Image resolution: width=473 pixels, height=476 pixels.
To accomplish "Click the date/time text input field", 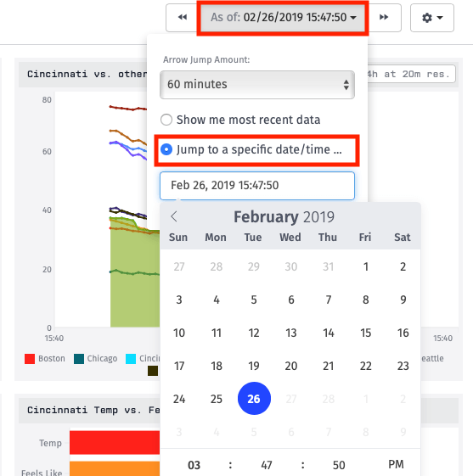I will 257,186.
